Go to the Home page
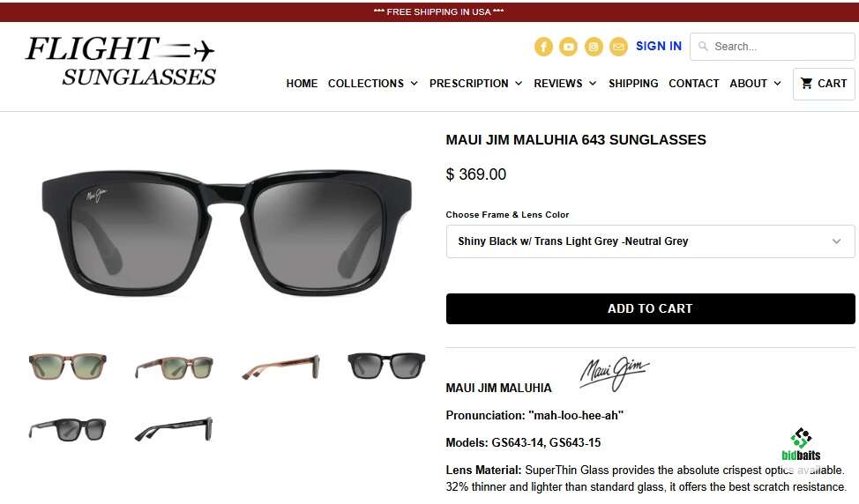Viewport: 859px width, 504px height. (302, 83)
